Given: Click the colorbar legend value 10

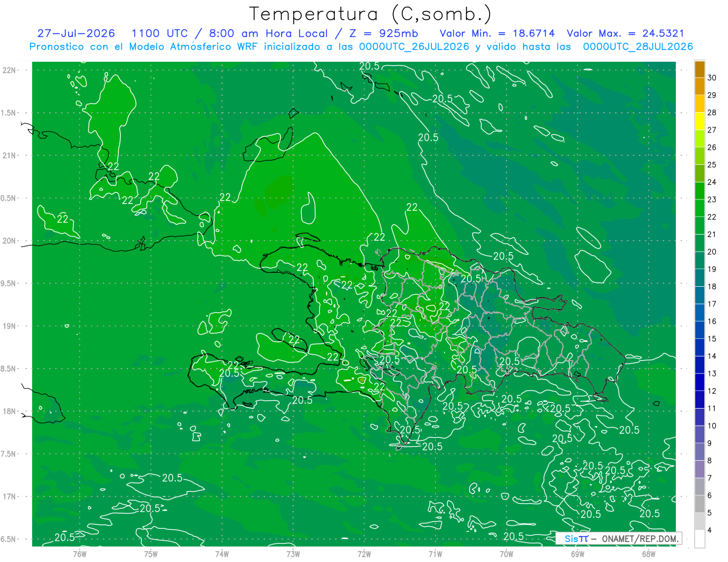Looking at the screenshot, I should click(712, 426).
